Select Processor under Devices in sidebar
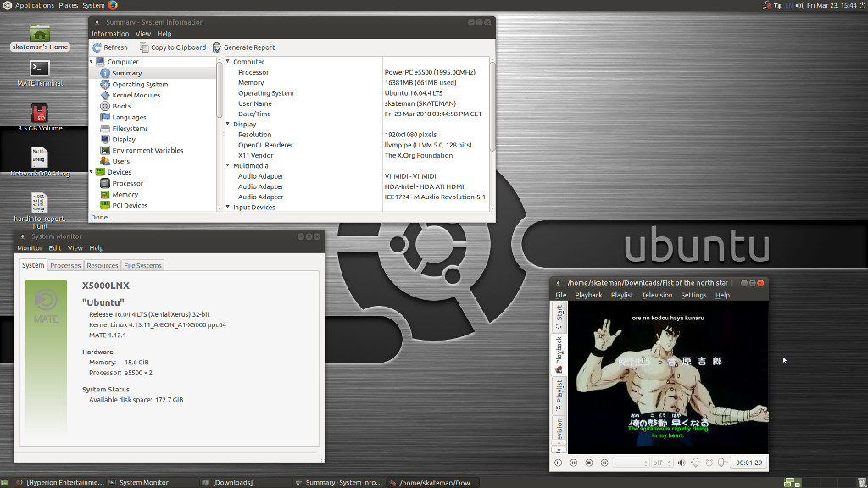This screenshot has height=488, width=868. [127, 184]
